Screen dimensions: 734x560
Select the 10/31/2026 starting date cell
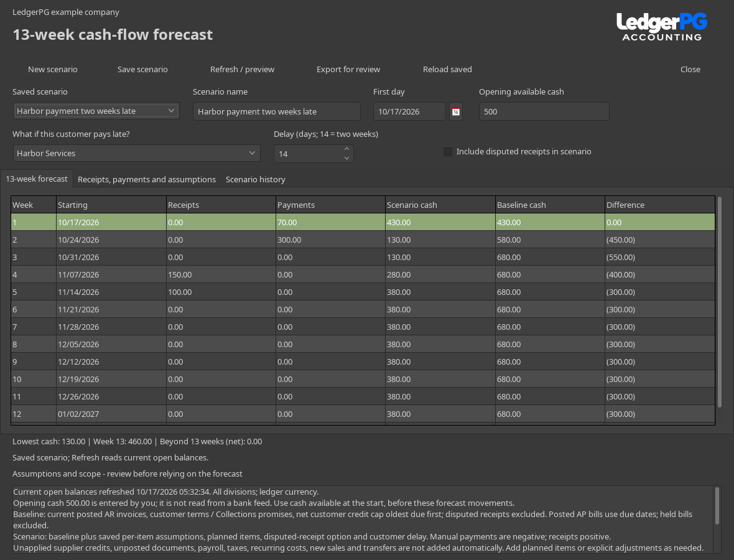[111, 257]
